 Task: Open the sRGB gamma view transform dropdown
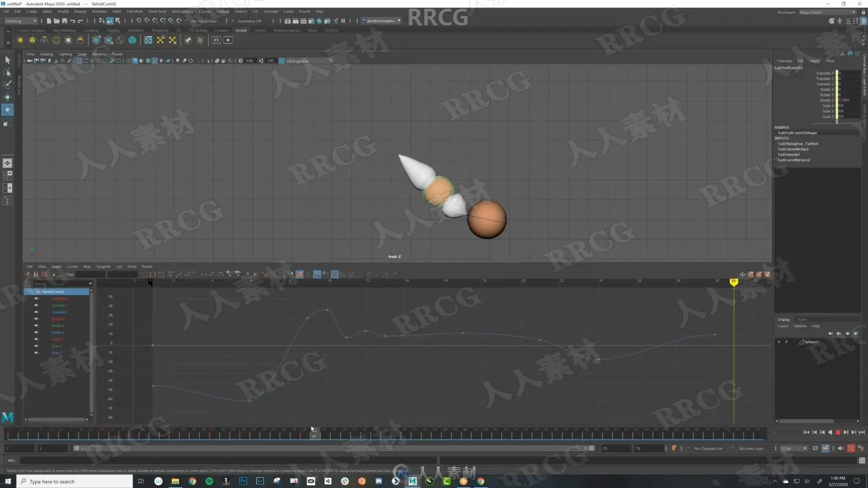307,61
